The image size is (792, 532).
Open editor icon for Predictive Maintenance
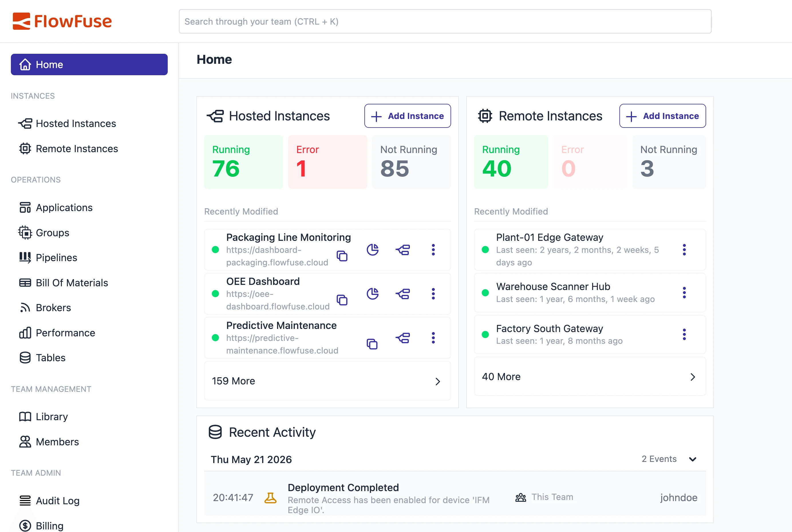click(403, 338)
